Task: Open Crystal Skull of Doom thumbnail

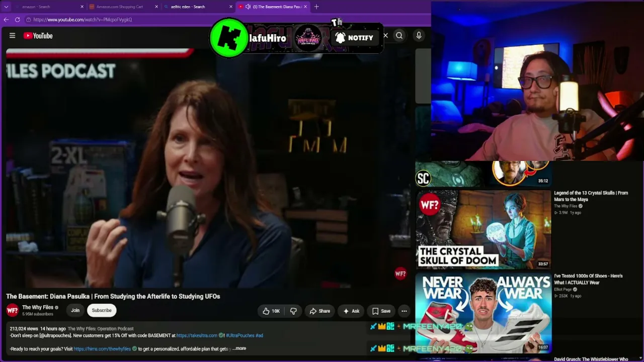Action: tap(483, 229)
